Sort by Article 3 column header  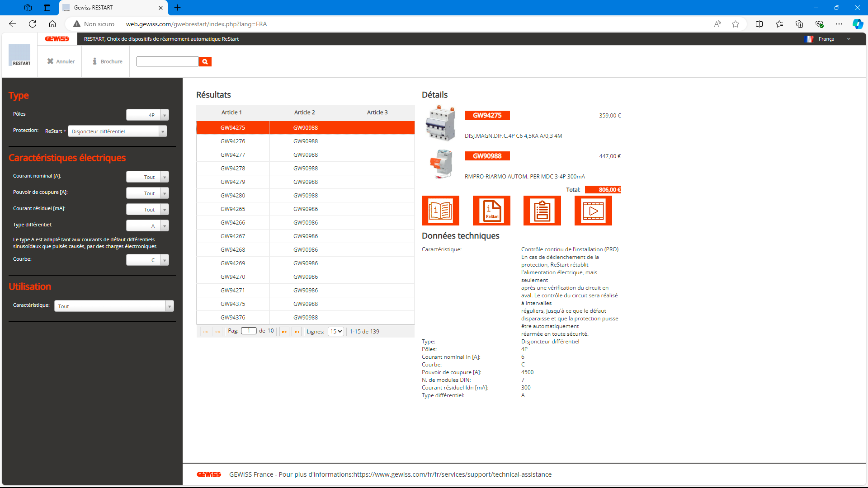pyautogui.click(x=377, y=113)
